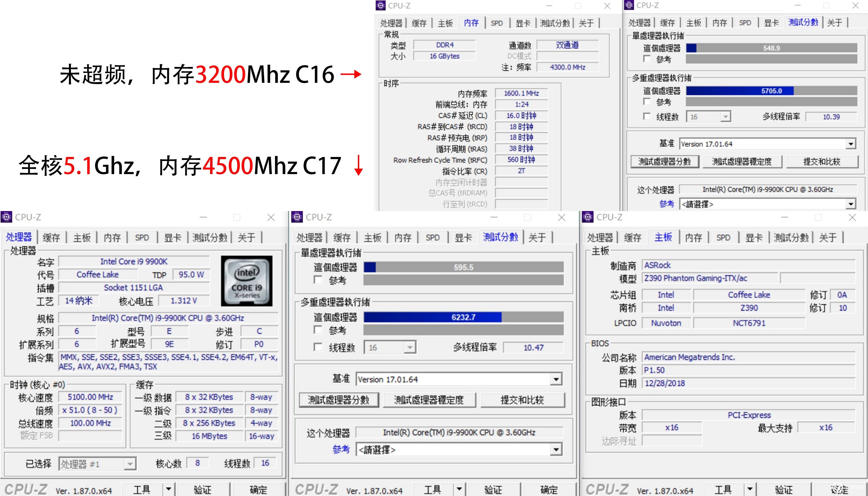868x496 pixels.
Task: Select 处理器 tab in the 6232.7 benchmark window
Action: (309, 237)
